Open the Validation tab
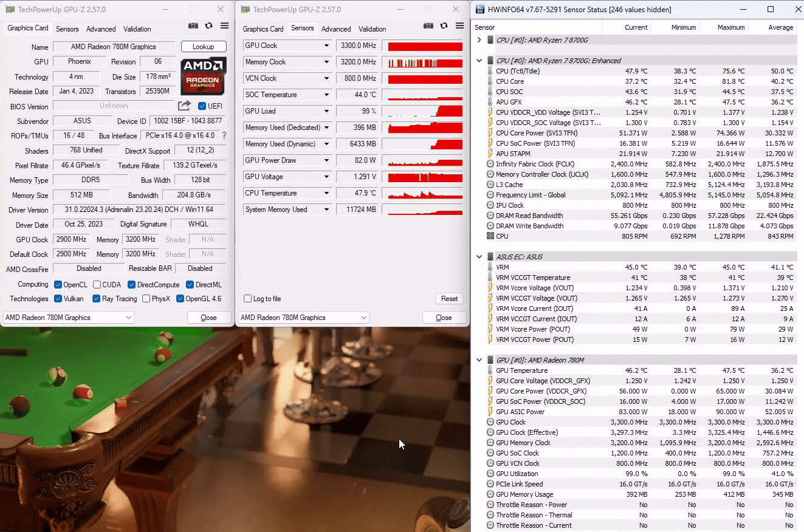Screen dimensions: 804x532 pyautogui.click(x=137, y=29)
